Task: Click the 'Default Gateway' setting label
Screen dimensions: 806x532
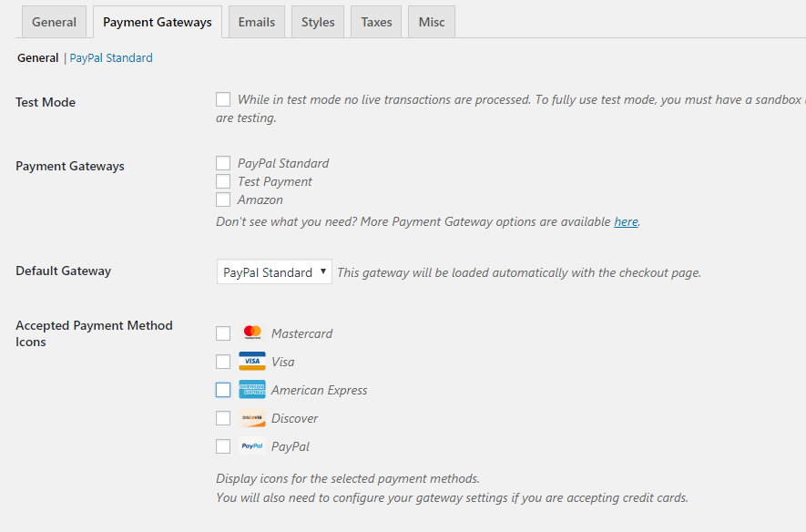Action: (63, 271)
